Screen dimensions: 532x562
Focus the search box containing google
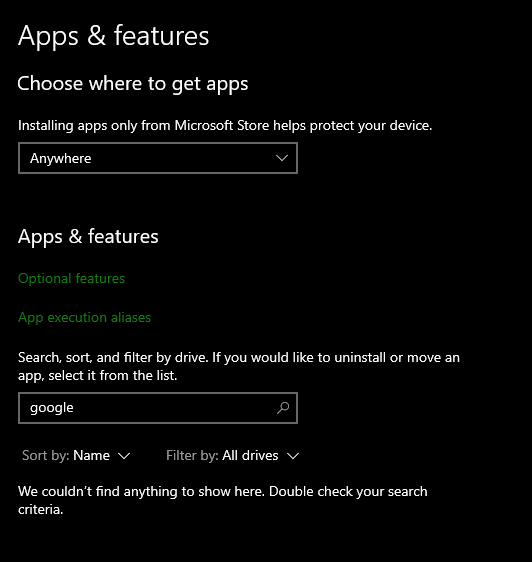click(158, 408)
